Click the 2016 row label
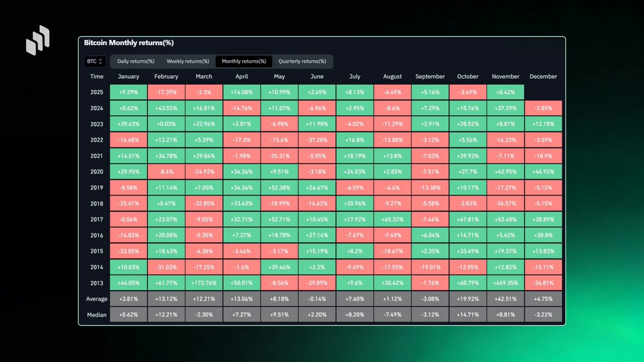 click(x=97, y=235)
